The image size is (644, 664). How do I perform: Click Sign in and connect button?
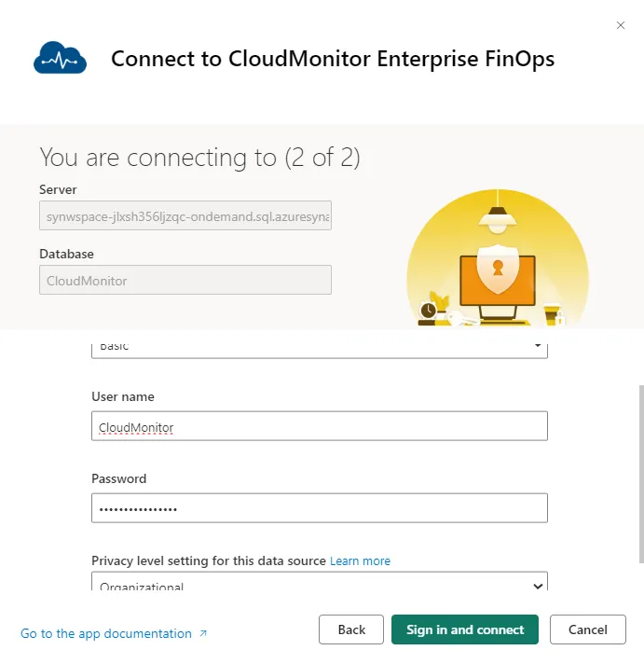(x=465, y=629)
